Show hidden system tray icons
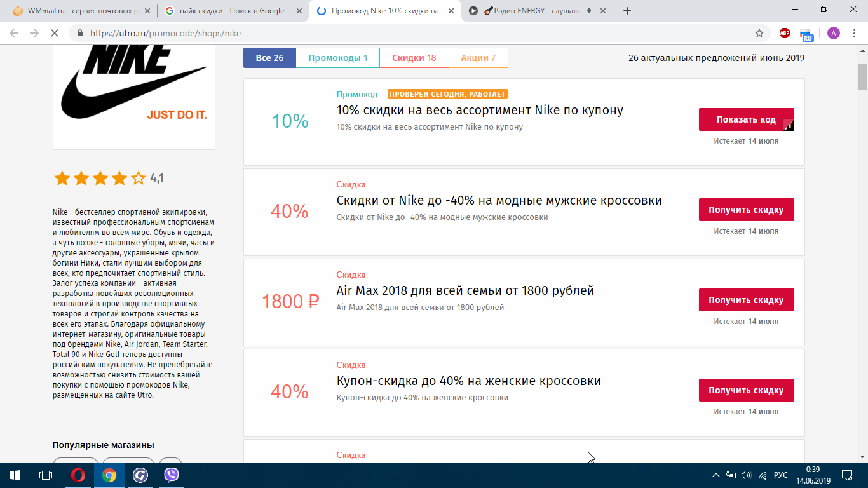Viewport: 868px width, 488px height. pos(716,475)
